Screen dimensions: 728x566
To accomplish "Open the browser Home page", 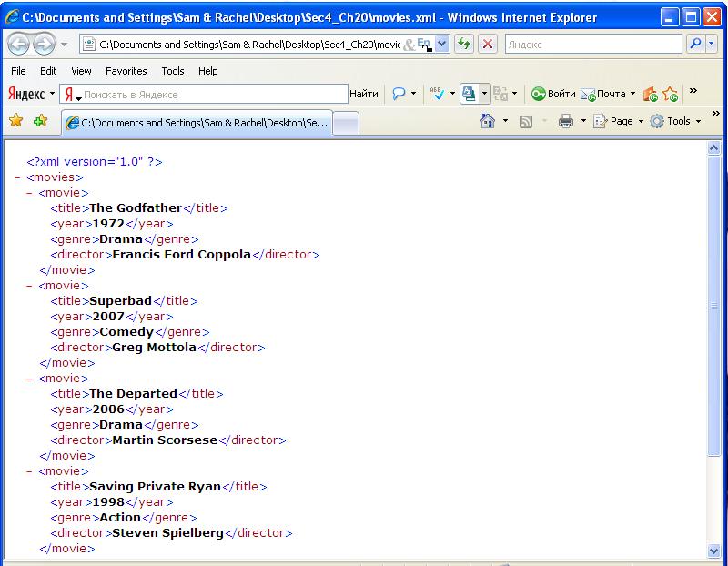I will 490,118.
